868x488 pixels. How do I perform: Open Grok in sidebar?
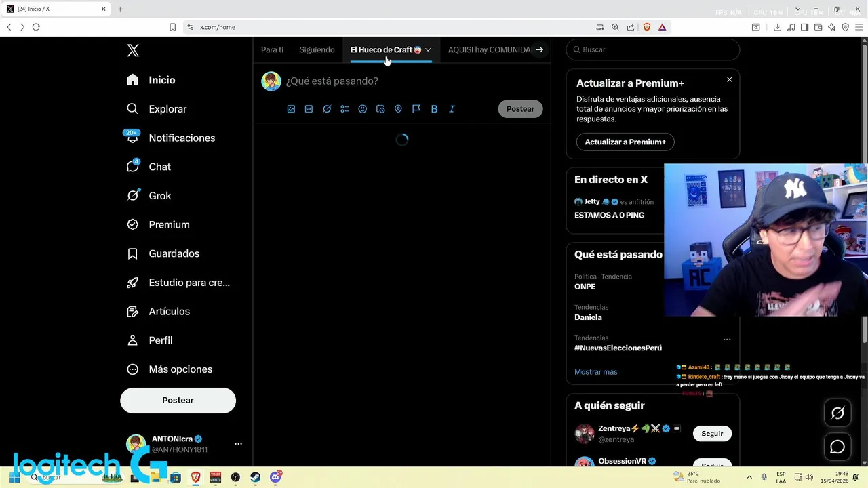tap(149, 196)
